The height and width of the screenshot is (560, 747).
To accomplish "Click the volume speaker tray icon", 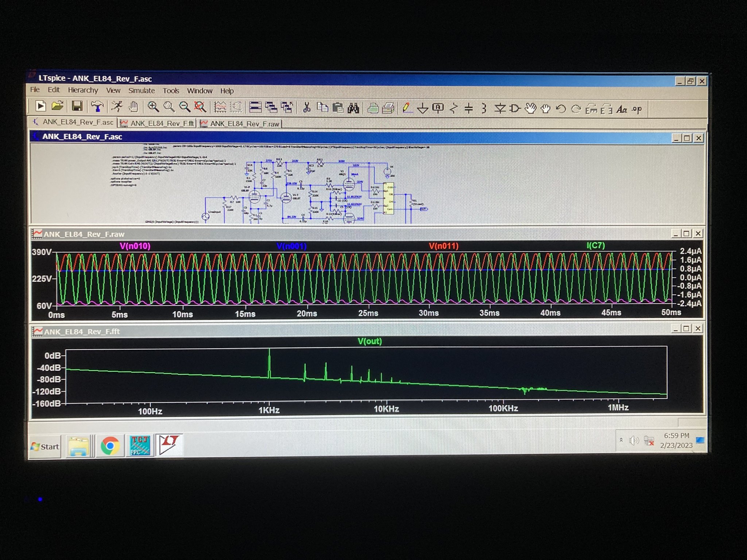I will pyautogui.click(x=634, y=441).
